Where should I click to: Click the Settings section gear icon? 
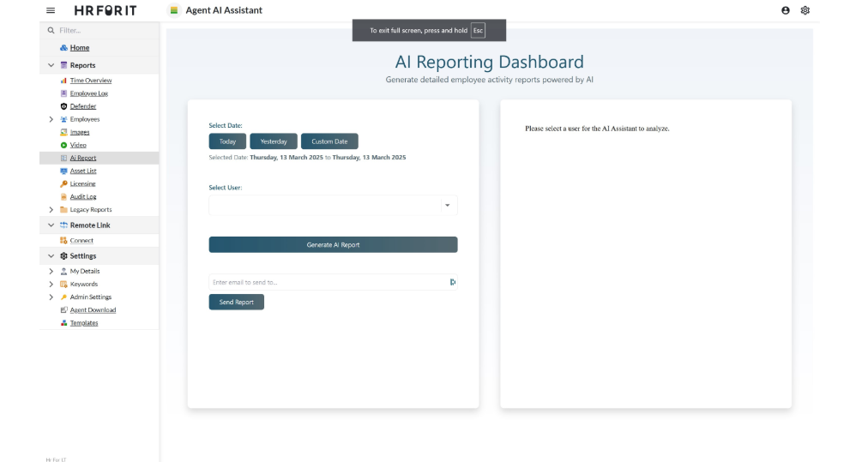coord(63,256)
